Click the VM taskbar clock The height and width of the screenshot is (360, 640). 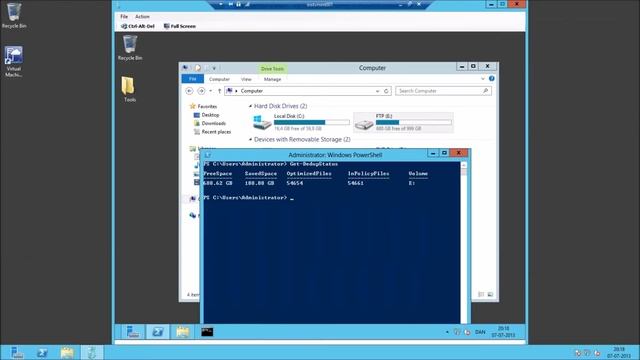pos(503,332)
